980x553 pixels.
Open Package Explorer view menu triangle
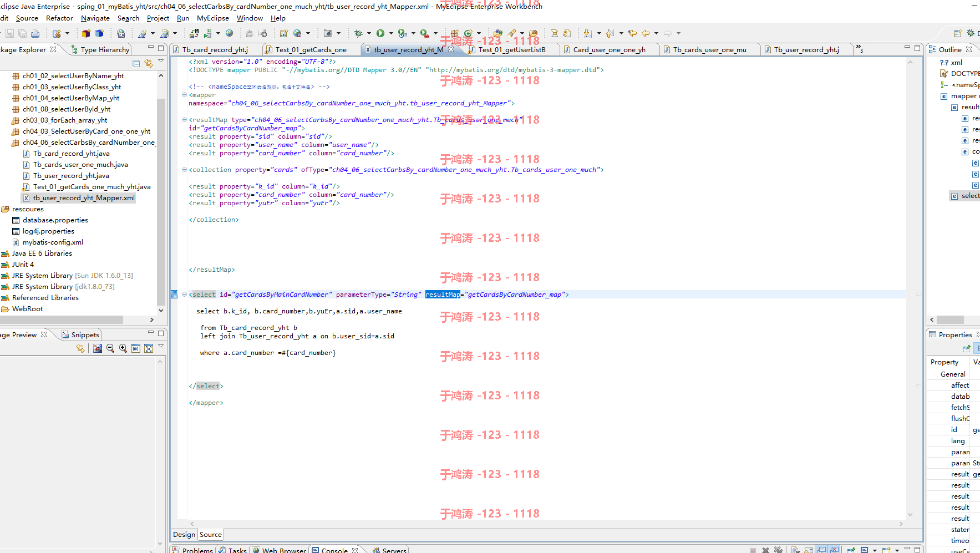coord(161,61)
